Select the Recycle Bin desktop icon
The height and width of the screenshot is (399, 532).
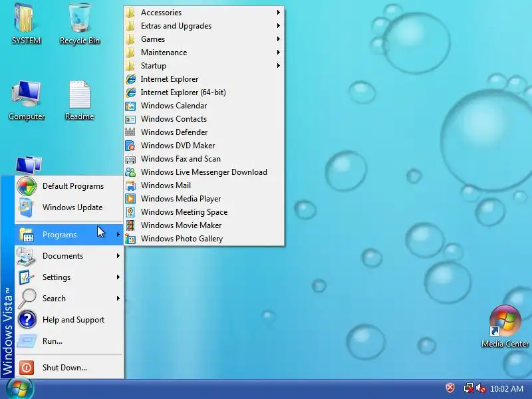point(80,24)
